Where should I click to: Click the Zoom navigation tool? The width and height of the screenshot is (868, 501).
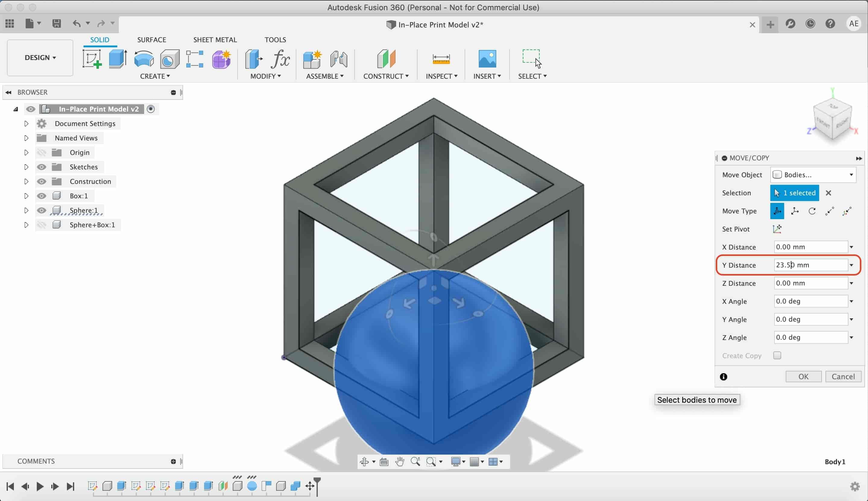(415, 462)
